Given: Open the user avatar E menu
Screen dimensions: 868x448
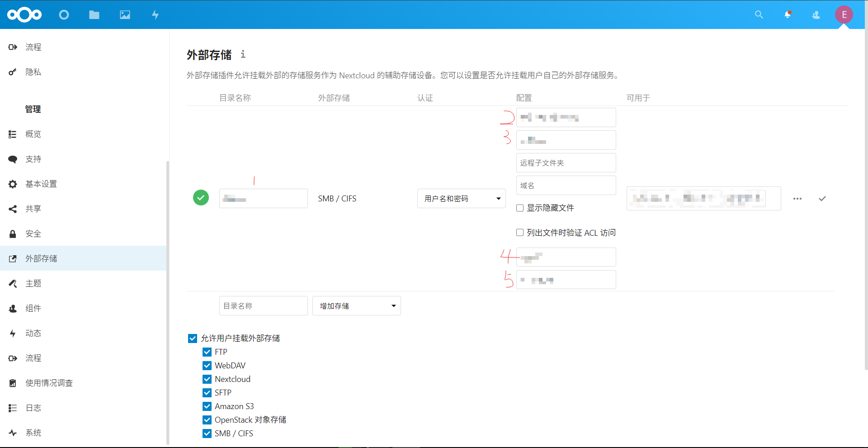Looking at the screenshot, I should [x=844, y=15].
